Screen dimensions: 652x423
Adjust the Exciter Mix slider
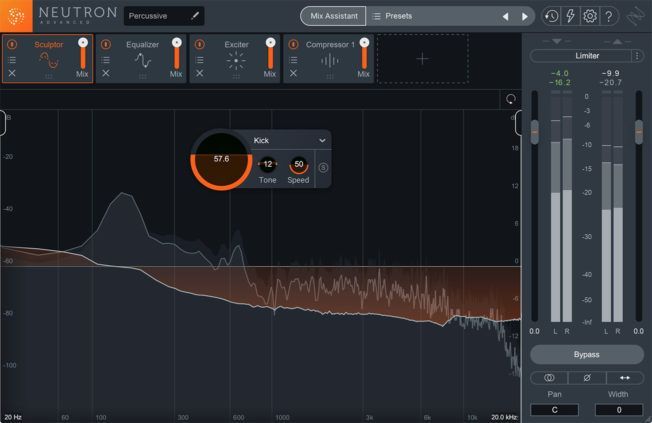[x=270, y=53]
